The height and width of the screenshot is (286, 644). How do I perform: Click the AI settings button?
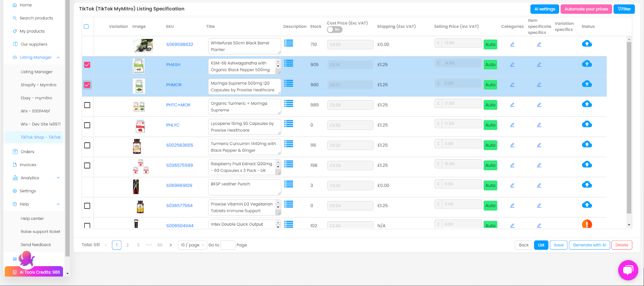coord(545,9)
